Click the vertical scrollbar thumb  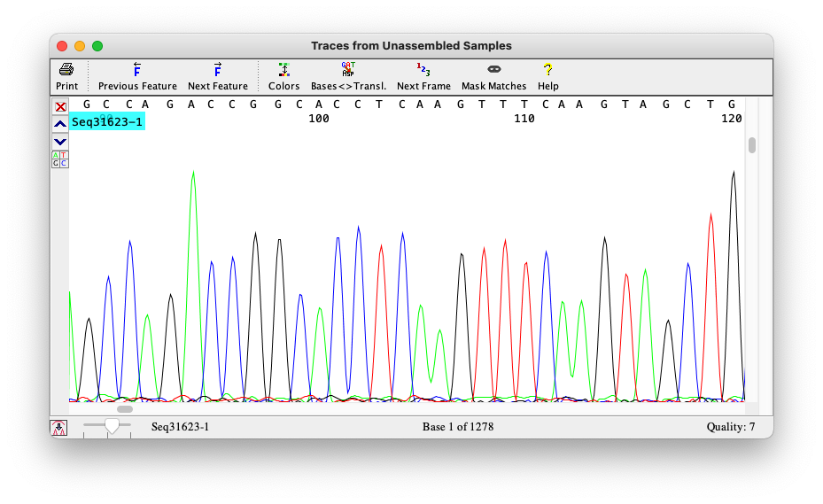pos(752,145)
